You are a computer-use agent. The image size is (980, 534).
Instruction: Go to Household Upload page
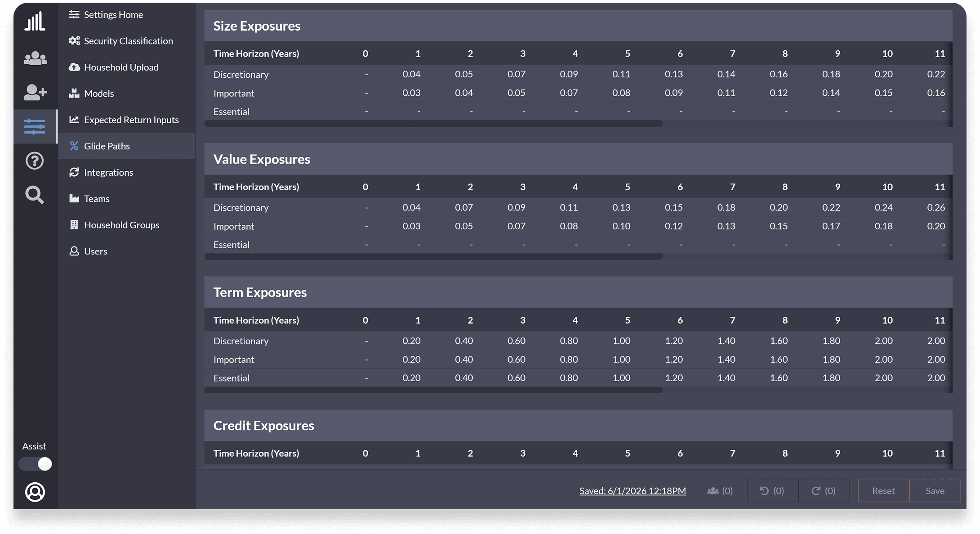[x=127, y=67]
